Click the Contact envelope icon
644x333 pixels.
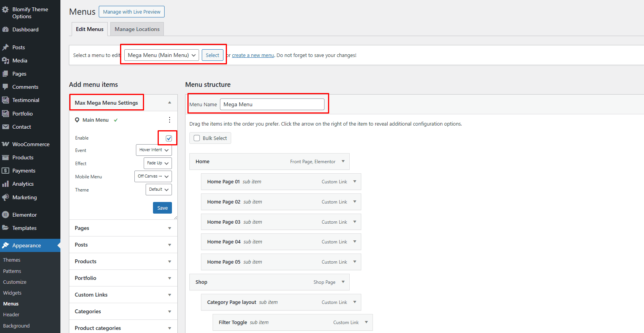(5, 127)
